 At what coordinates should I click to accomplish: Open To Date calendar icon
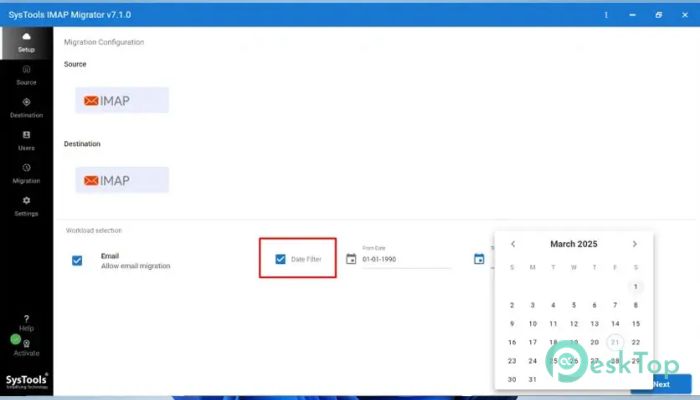coord(479,259)
